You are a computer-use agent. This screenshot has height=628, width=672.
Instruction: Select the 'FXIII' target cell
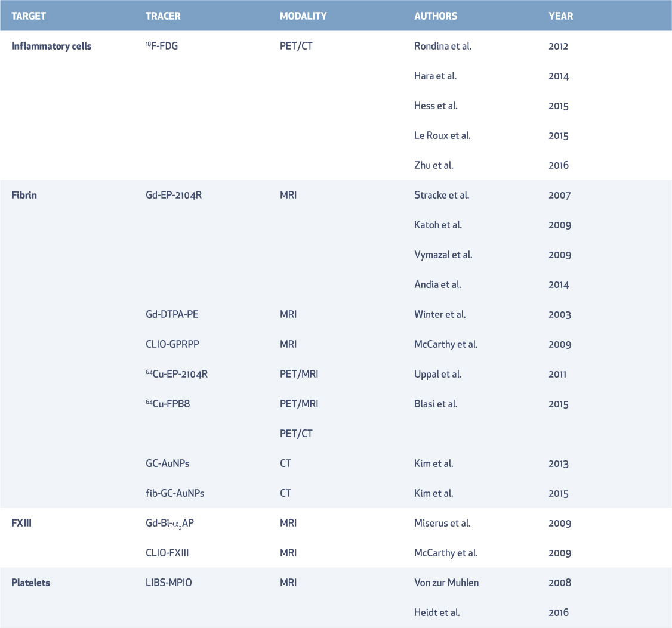tap(21, 523)
